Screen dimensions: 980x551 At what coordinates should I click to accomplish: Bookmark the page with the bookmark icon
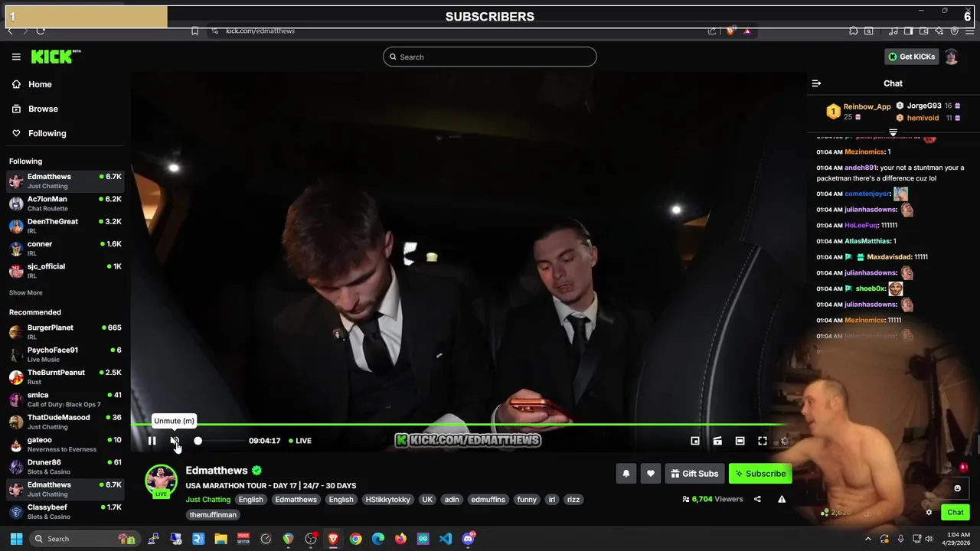[194, 31]
